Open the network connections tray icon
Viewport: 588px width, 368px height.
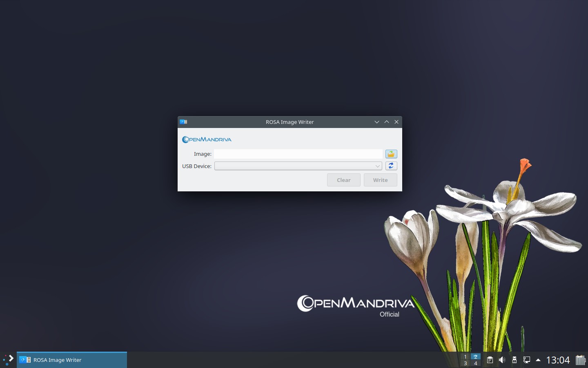tap(526, 360)
